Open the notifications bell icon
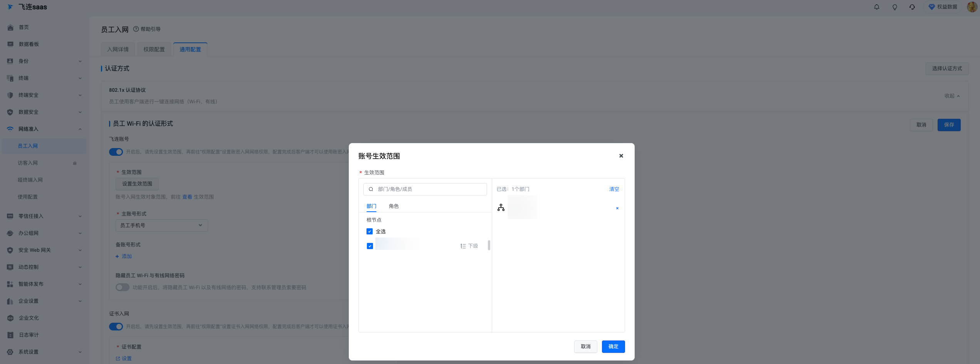This screenshot has height=364, width=980. (877, 7)
